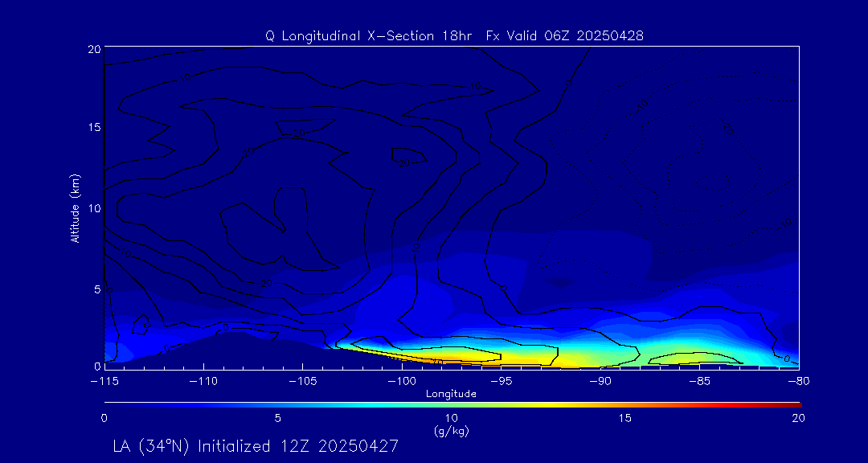The image size is (868, 463).
Task: Click the Longitude axis label
Action: pos(451,394)
